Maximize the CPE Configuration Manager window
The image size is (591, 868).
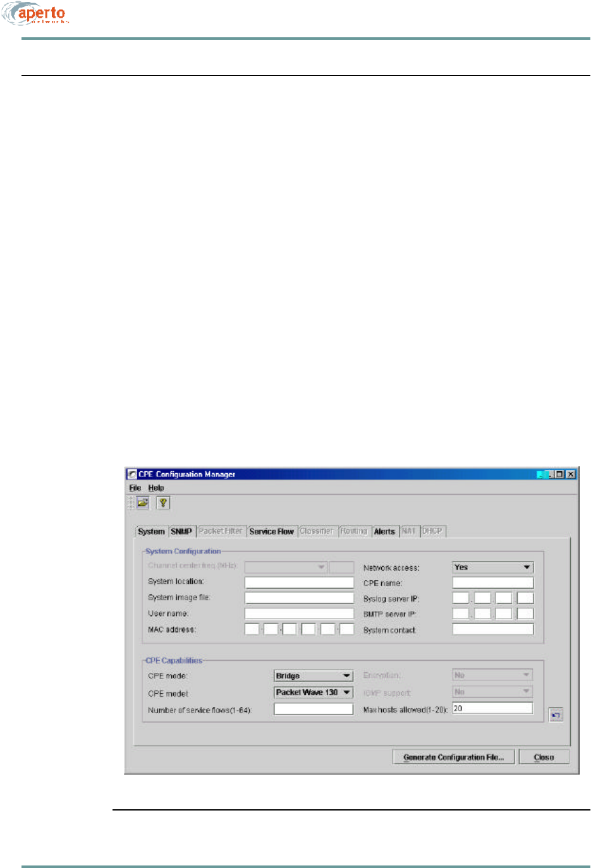(559, 474)
